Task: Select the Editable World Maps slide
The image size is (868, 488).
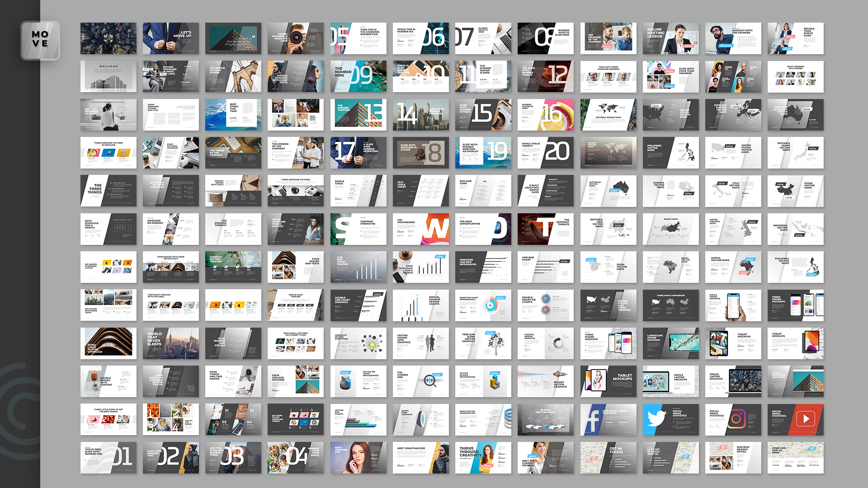Action: [x=609, y=115]
